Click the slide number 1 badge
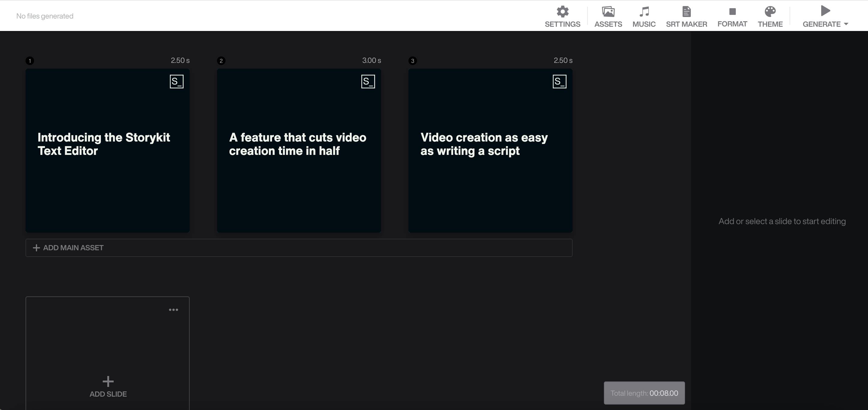 click(30, 61)
